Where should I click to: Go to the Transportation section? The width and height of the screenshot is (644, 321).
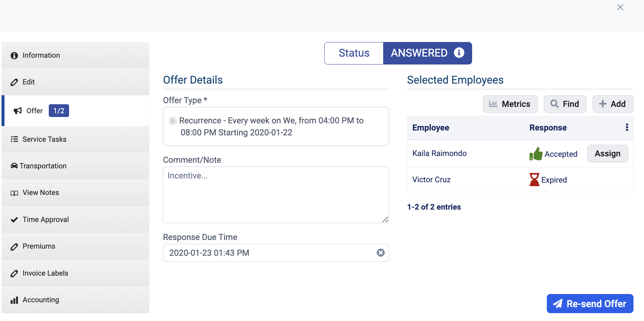pyautogui.click(x=75, y=166)
